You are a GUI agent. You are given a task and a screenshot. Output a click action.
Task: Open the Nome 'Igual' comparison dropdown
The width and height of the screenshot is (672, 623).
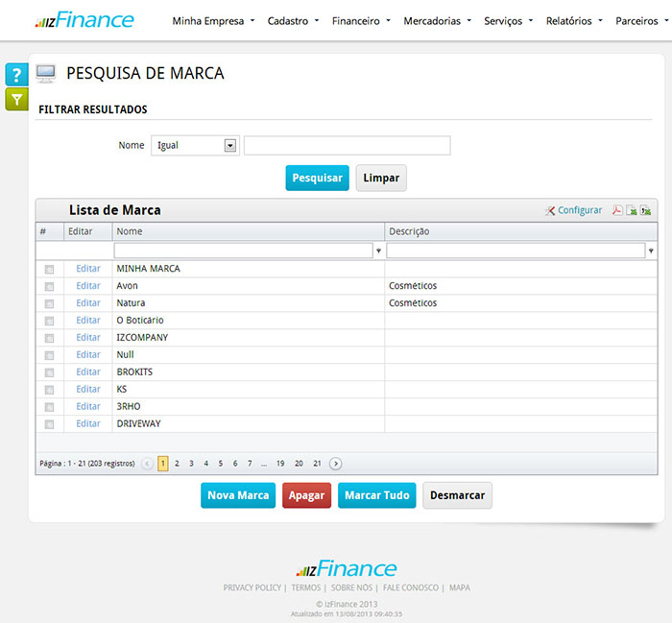coord(230,146)
